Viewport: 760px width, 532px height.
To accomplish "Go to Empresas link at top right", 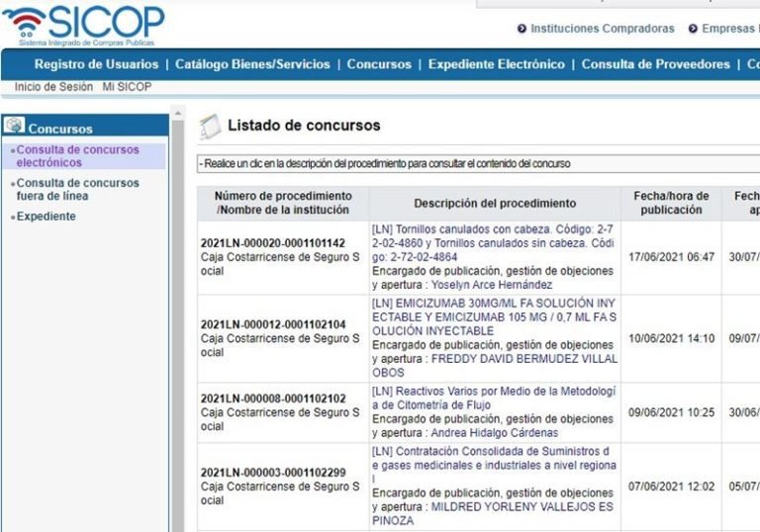I will click(731, 29).
